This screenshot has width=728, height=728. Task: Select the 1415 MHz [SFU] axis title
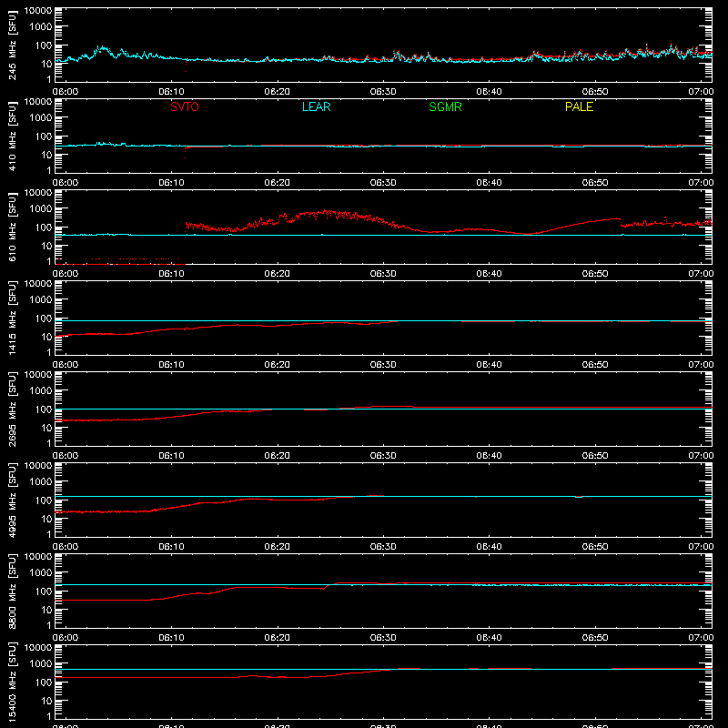12,318
